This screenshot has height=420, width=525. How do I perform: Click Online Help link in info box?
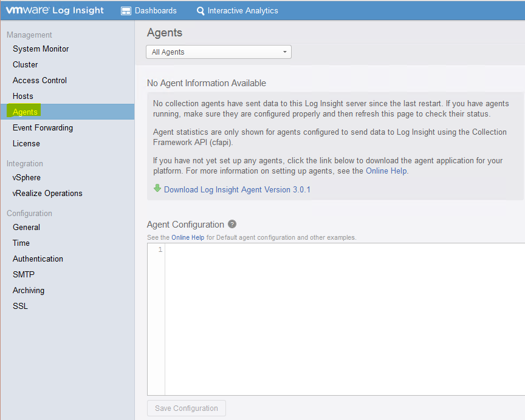(x=386, y=171)
